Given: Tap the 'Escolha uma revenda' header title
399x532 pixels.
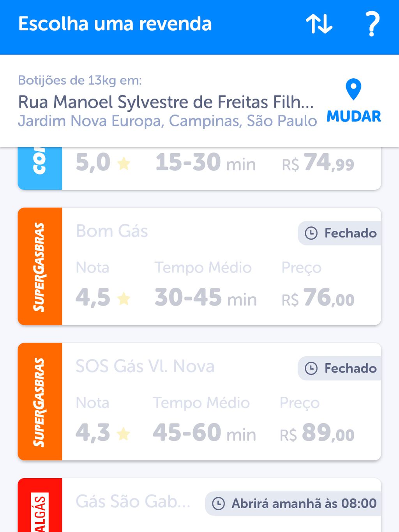Looking at the screenshot, I should coord(115,24).
